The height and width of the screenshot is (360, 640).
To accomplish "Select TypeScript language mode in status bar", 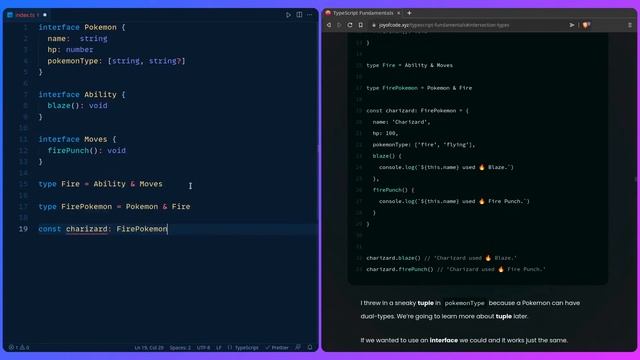I will pos(243,348).
